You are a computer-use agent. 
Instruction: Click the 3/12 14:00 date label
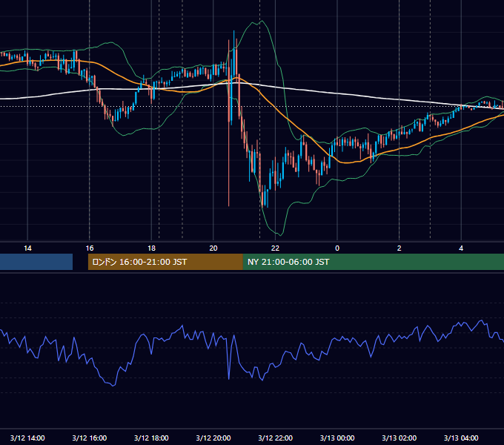[27, 438]
